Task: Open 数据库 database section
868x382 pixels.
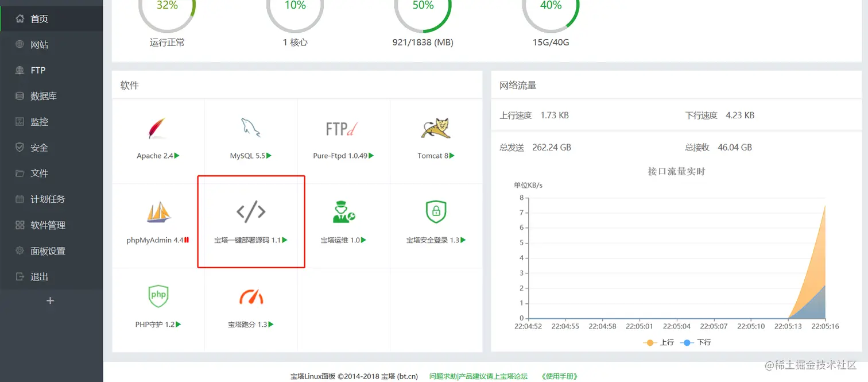Action: tap(52, 97)
